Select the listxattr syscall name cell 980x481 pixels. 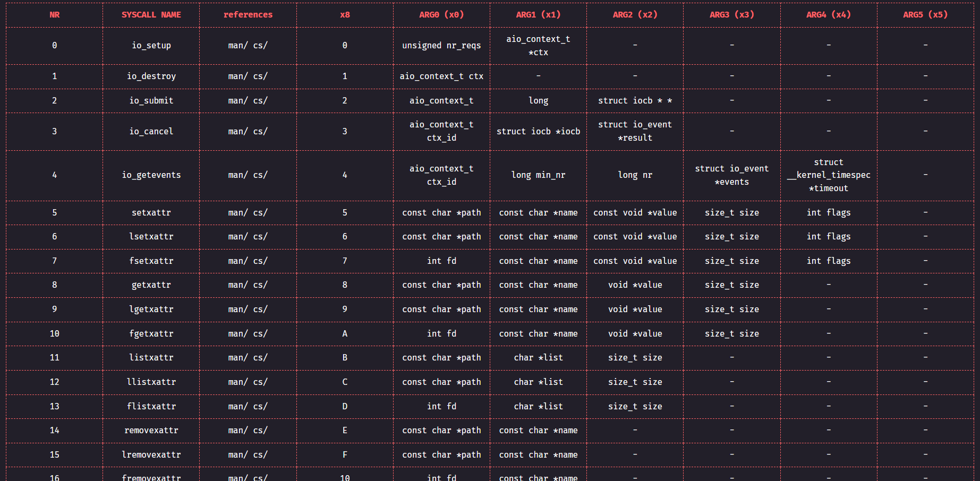point(151,358)
